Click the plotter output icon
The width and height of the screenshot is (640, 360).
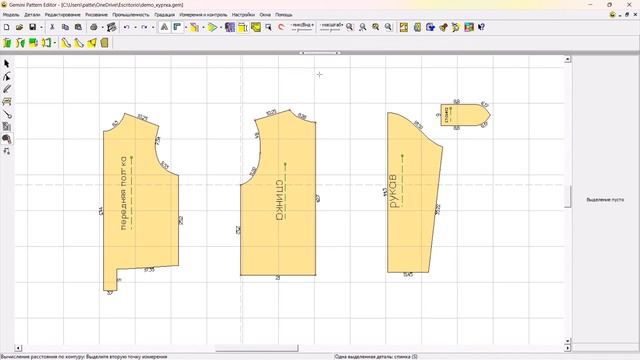tap(111, 27)
